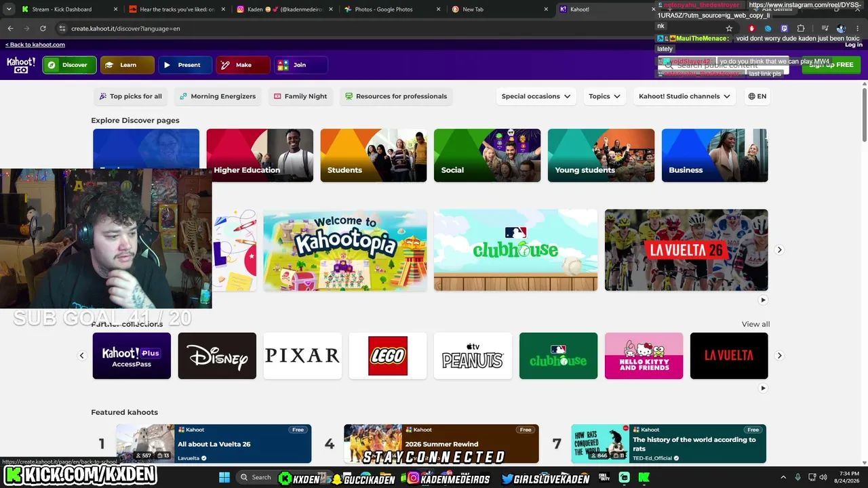
Task: Open the Present tab
Action: [185, 65]
